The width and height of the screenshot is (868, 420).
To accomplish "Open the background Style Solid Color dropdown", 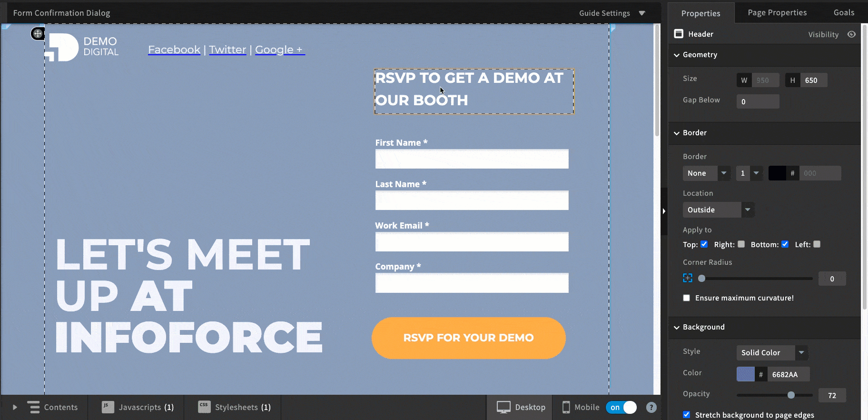I will click(772, 353).
